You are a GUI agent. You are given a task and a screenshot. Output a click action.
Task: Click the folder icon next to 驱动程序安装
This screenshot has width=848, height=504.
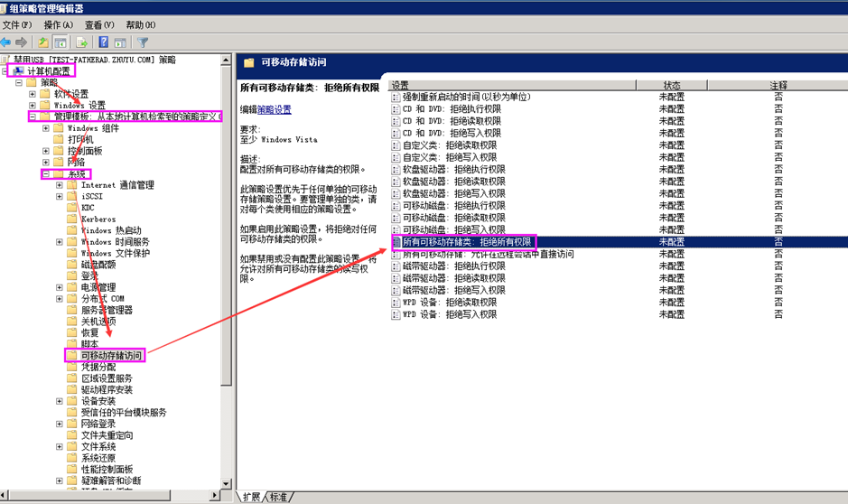coord(72,389)
